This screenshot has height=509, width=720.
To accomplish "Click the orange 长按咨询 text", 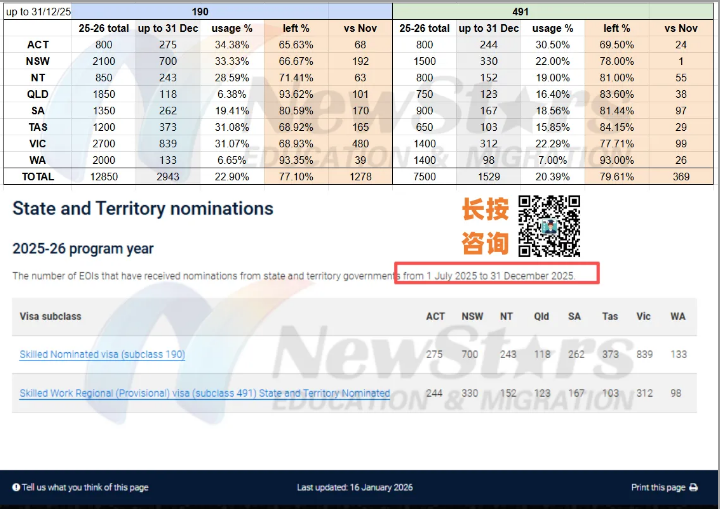I will (485, 226).
